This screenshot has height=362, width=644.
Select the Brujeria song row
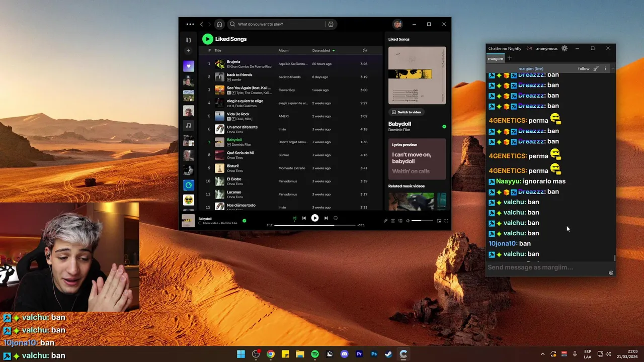coord(291,64)
